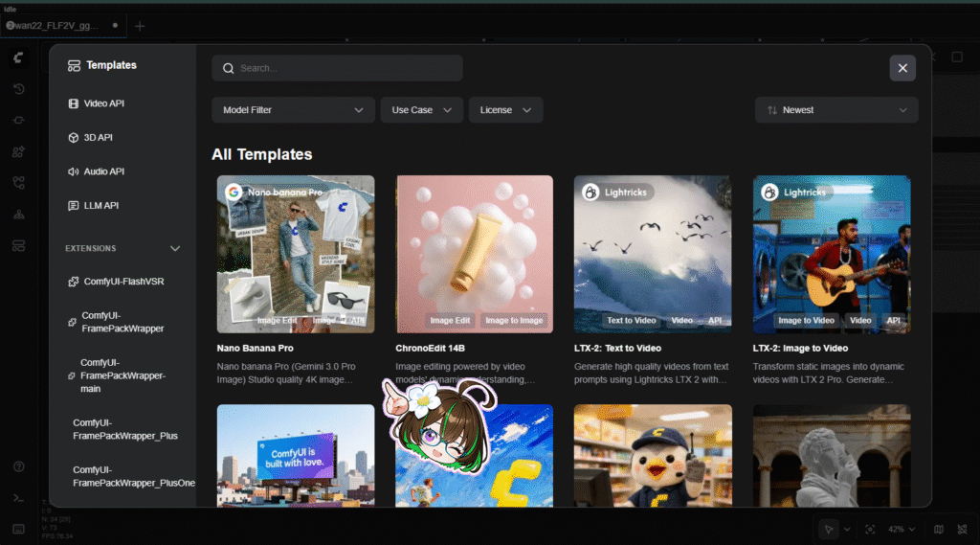Image resolution: width=980 pixels, height=545 pixels.
Task: Open the keyboard shortcuts icon
Action: [x=18, y=528]
